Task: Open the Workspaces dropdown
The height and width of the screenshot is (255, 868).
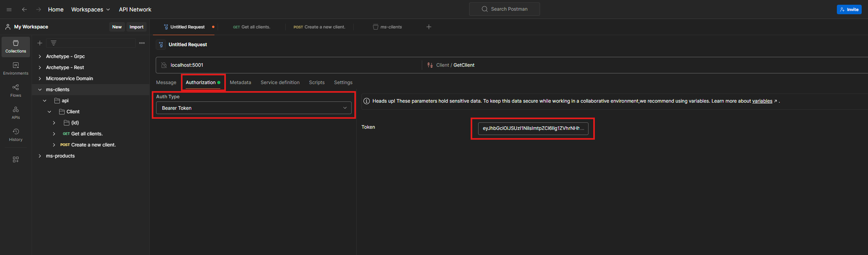Action: [90, 9]
